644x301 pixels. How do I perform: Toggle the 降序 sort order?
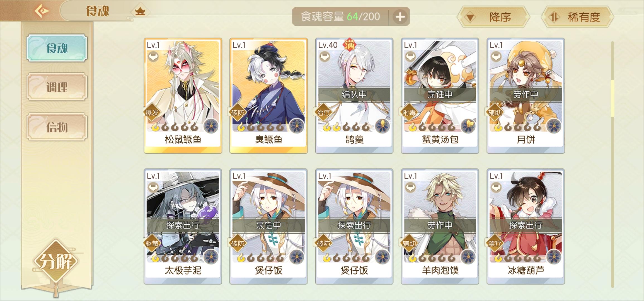click(493, 17)
